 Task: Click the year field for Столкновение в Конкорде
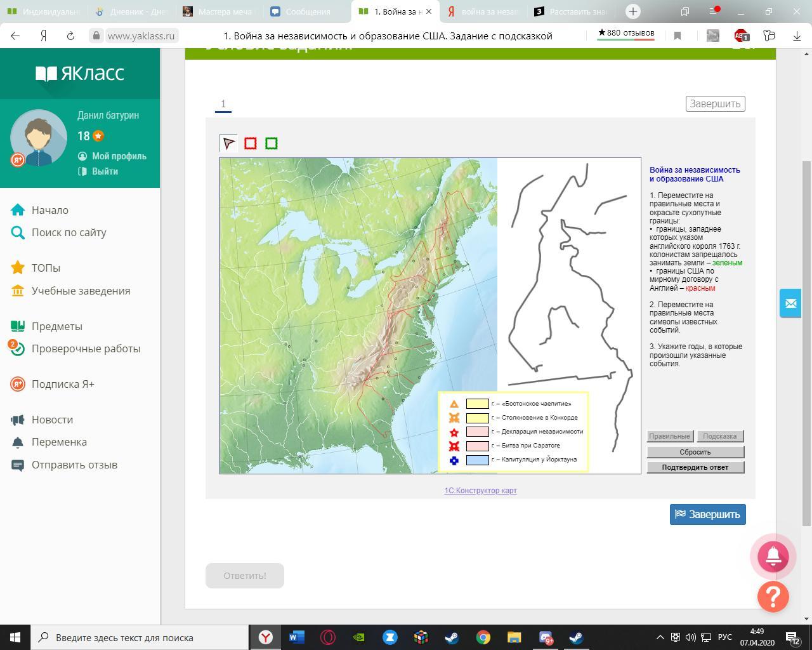(x=478, y=418)
